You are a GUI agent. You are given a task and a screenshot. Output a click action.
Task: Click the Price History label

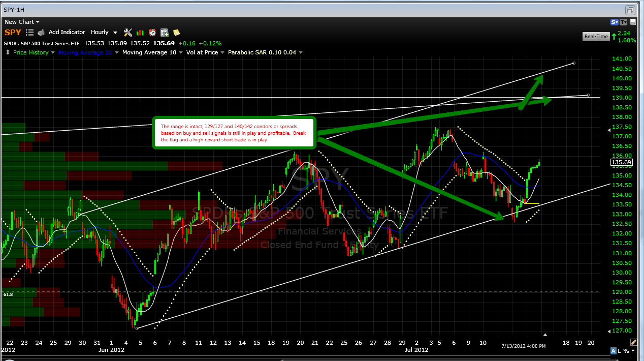[x=31, y=52]
